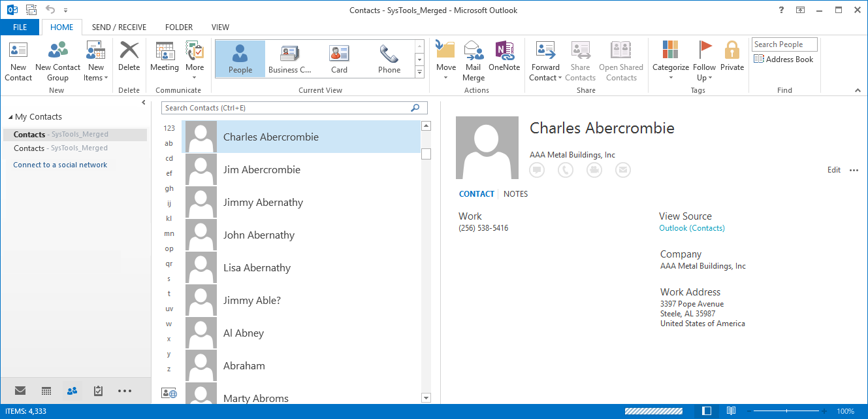Viewport: 868px width, 419px height.
Task: Select Jimmy Abernathy contact
Action: click(x=301, y=202)
